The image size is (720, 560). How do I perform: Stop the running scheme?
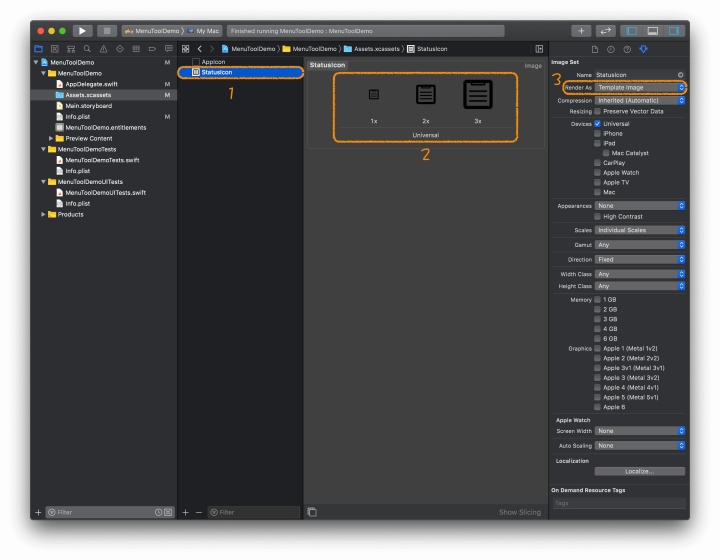click(x=107, y=31)
